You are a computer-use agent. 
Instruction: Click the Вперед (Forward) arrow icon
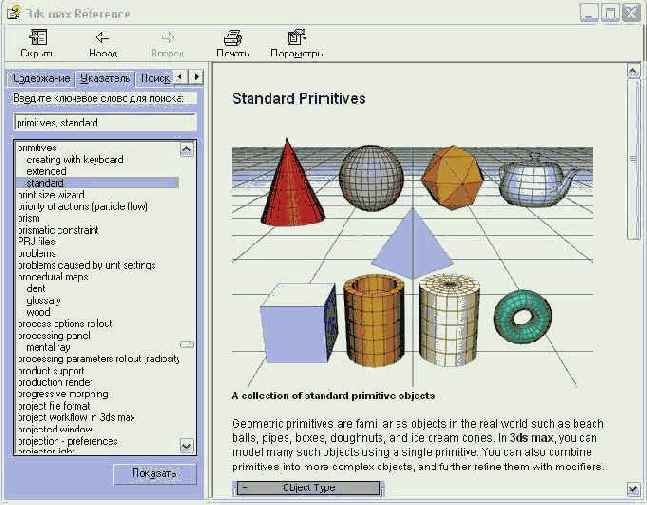[167, 38]
